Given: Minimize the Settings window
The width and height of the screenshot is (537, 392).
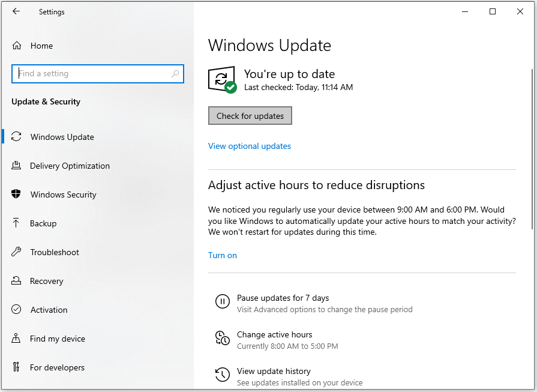Looking at the screenshot, I should pos(465,11).
